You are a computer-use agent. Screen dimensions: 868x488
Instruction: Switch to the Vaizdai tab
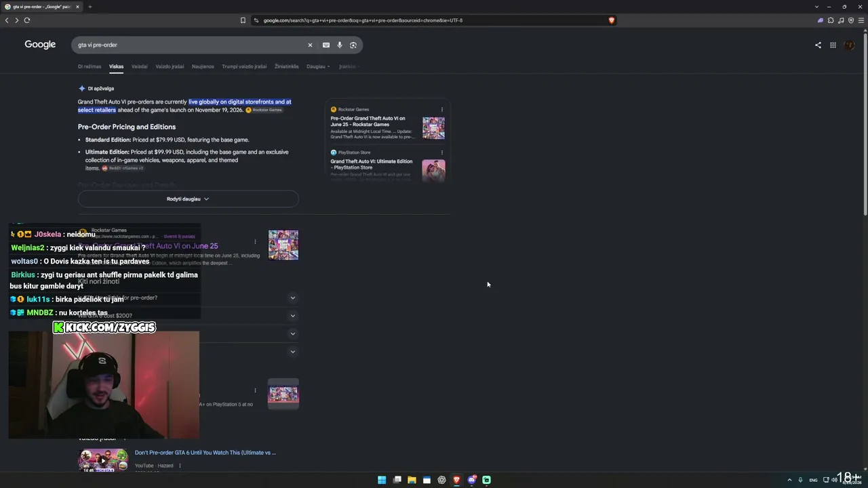tap(139, 66)
